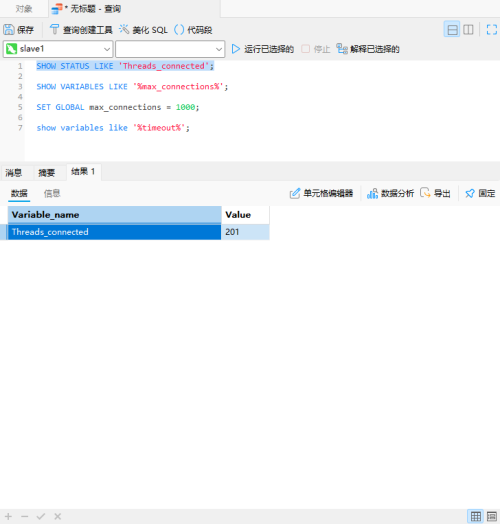Screen dimensions: 500x524
Task: Select the value cell 201
Action: 245,232
